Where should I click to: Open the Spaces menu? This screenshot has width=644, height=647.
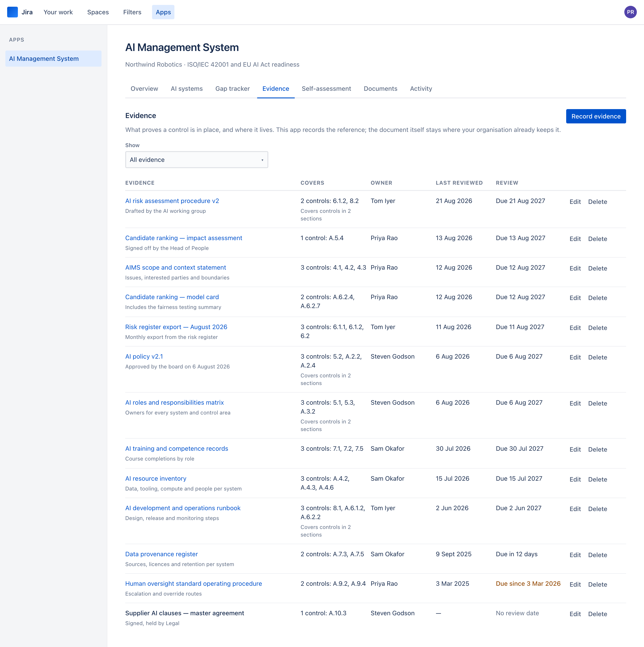pyautogui.click(x=98, y=12)
